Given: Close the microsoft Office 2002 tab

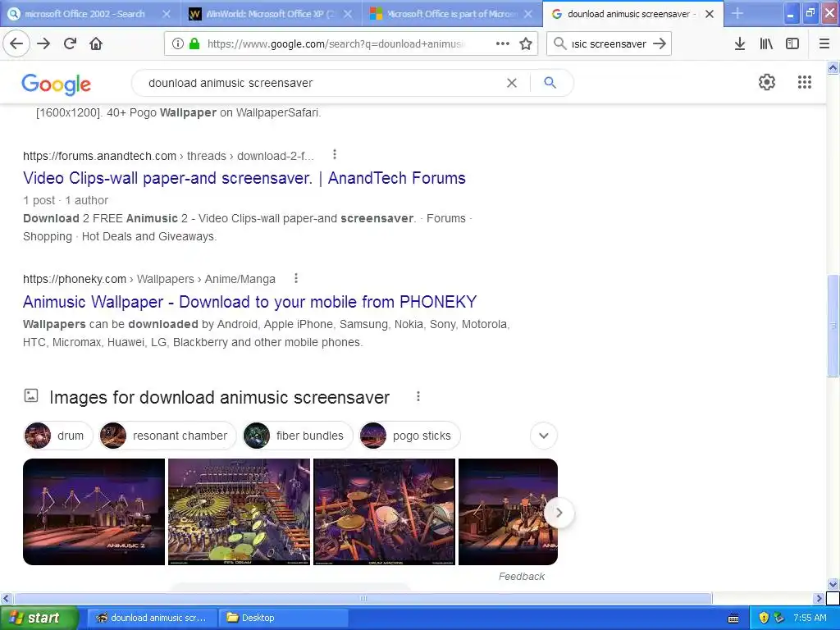Looking at the screenshot, I should pyautogui.click(x=166, y=14).
